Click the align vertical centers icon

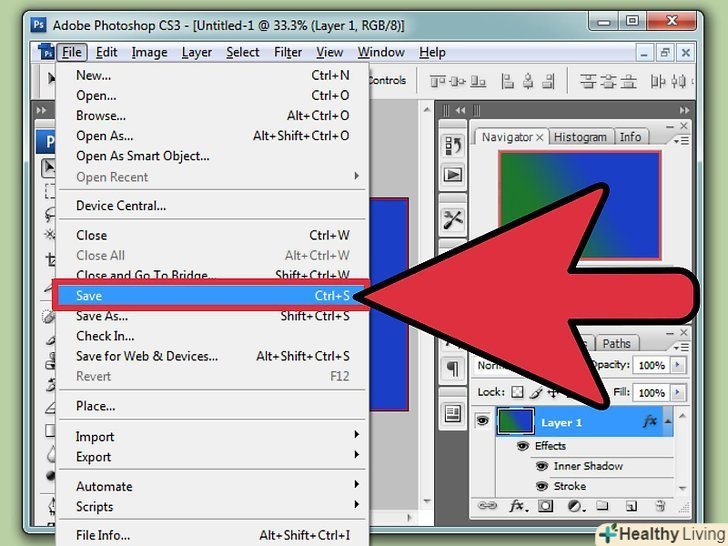[458, 82]
